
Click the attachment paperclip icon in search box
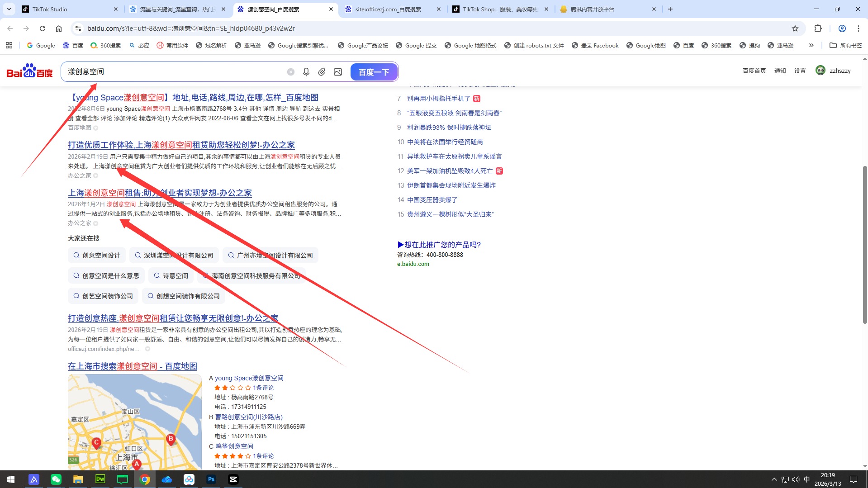(322, 72)
